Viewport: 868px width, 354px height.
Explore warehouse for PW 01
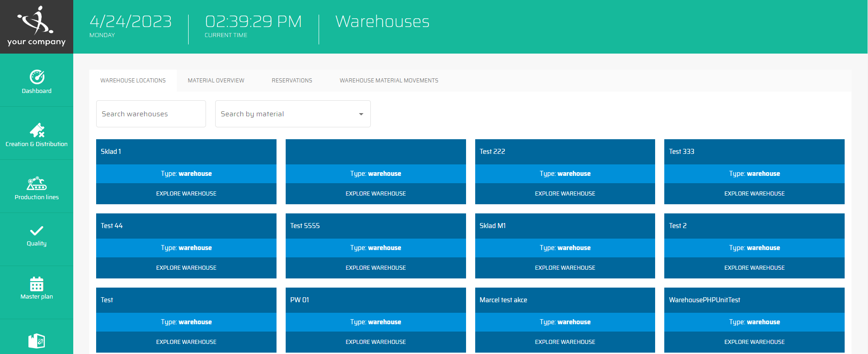[x=375, y=342]
